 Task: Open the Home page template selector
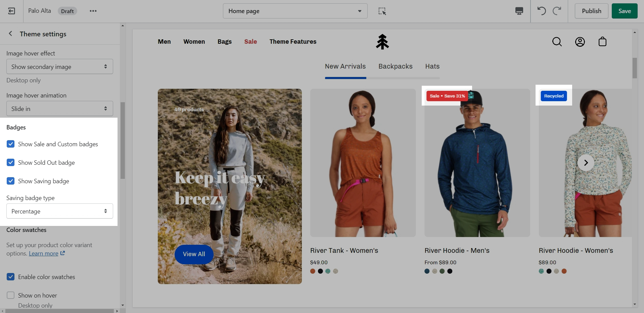295,11
